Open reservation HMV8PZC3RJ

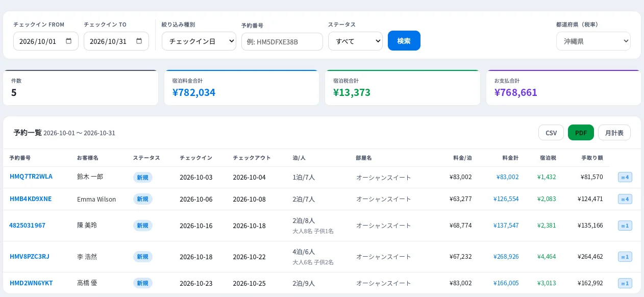point(29,256)
